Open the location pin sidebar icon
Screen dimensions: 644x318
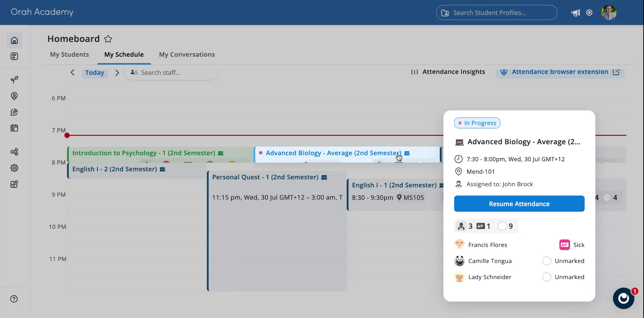(x=14, y=96)
